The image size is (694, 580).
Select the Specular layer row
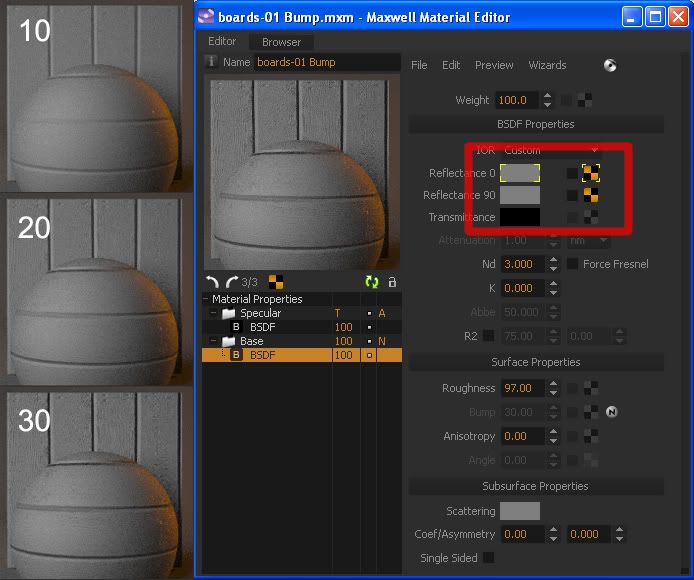coord(302,313)
